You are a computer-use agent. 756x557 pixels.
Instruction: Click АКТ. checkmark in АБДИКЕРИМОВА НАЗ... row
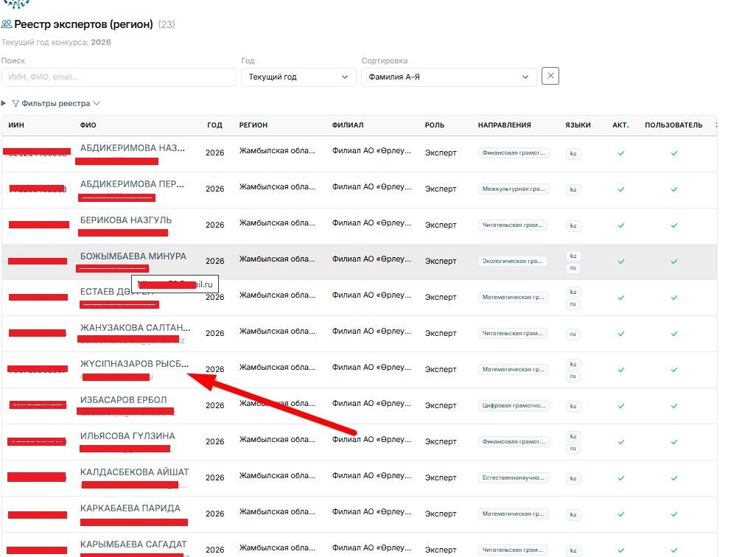click(x=621, y=153)
